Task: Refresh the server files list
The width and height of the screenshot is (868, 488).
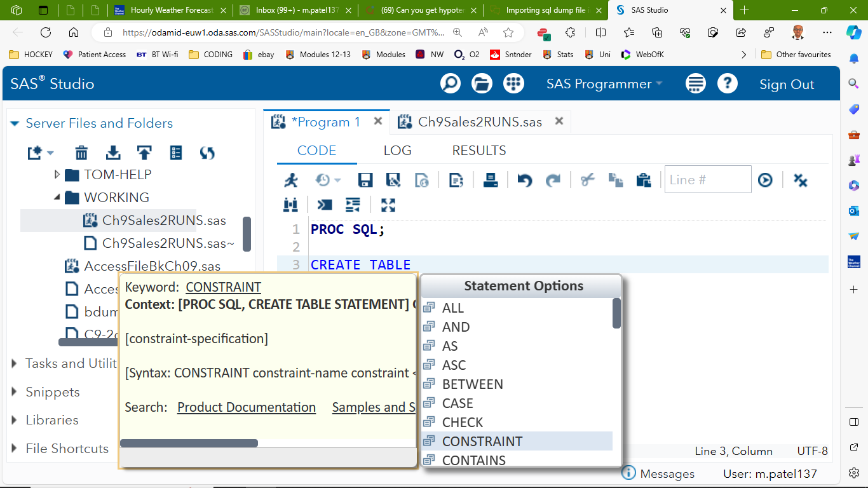Action: click(207, 152)
